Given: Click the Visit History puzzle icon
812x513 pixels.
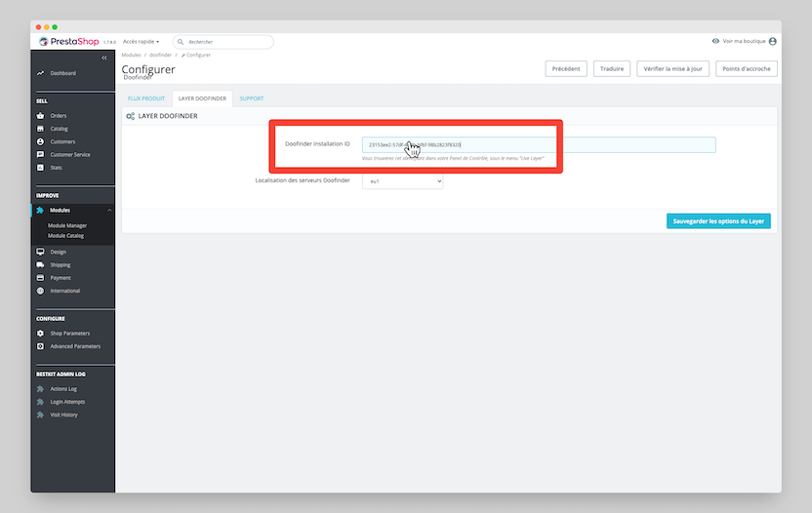Looking at the screenshot, I should point(40,414).
